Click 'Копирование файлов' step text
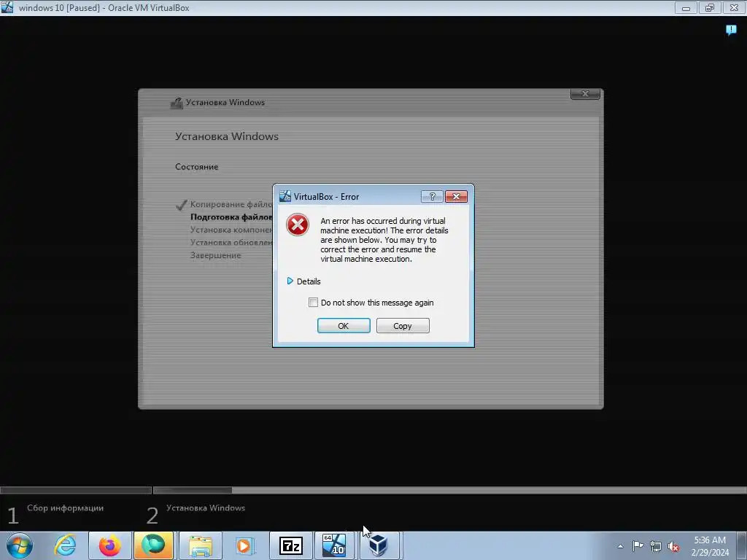Screen dimensions: 747x560 tap(231, 204)
